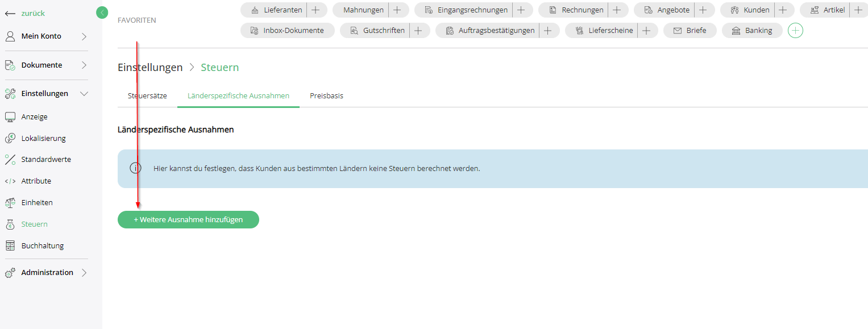This screenshot has height=329, width=868.
Task: Add a new Lieferanten entry with plus
Action: [x=315, y=10]
